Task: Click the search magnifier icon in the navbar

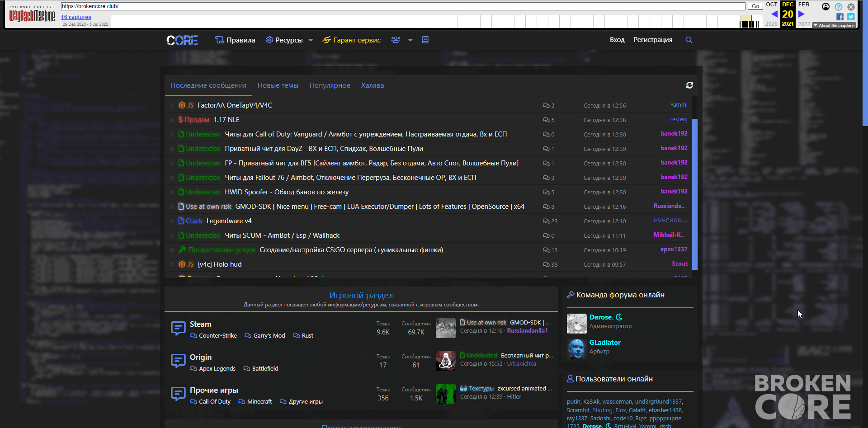Action: click(689, 40)
